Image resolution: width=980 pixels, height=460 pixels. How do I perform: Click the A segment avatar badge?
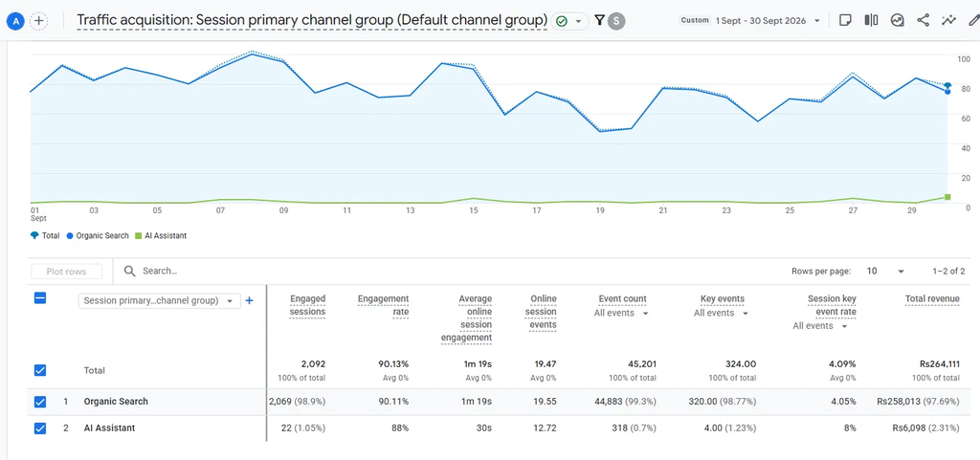point(16,21)
